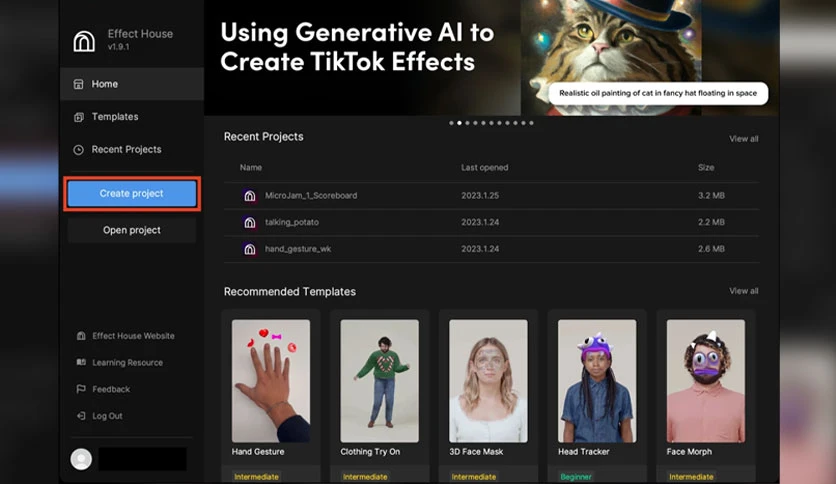
Task: Click the Home sidebar icon
Action: point(78,84)
